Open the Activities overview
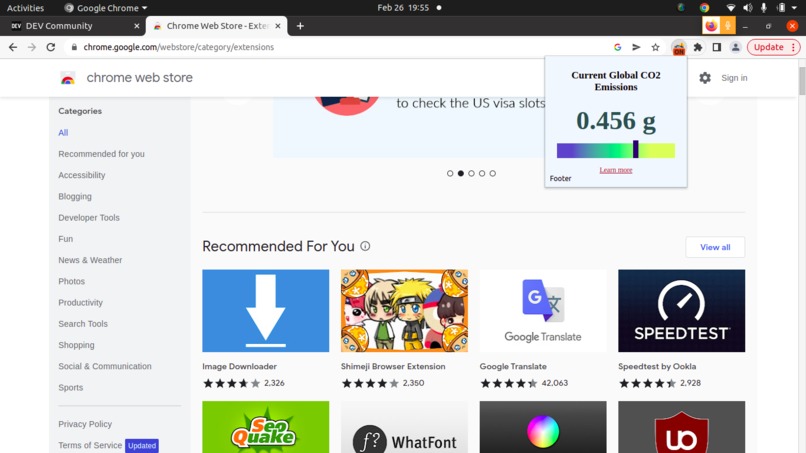This screenshot has height=453, width=806. coord(25,8)
